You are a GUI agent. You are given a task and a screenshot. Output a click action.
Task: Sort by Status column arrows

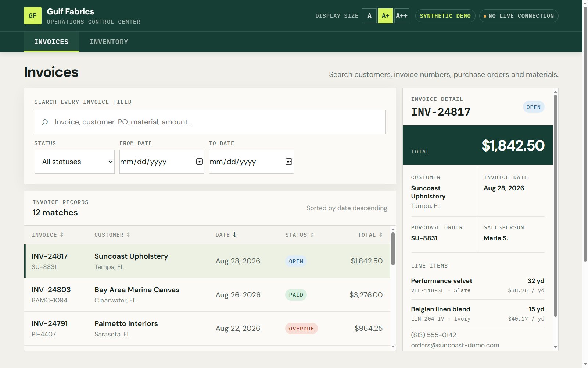pyautogui.click(x=312, y=235)
